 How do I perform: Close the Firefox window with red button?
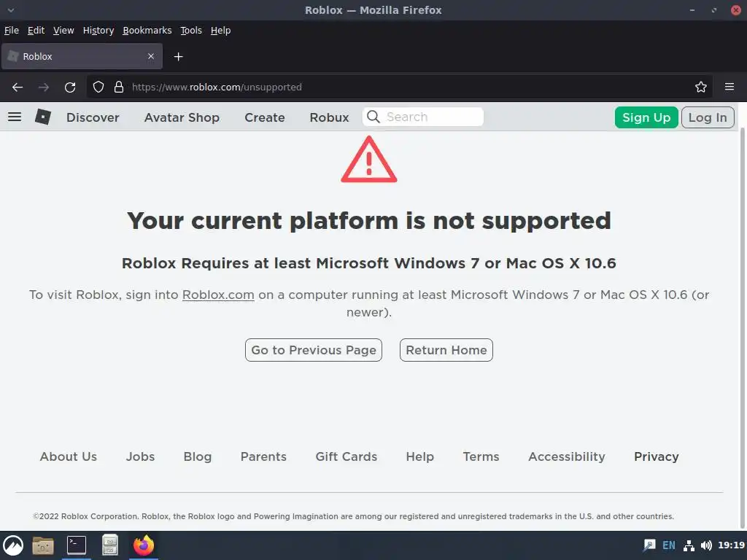click(736, 10)
